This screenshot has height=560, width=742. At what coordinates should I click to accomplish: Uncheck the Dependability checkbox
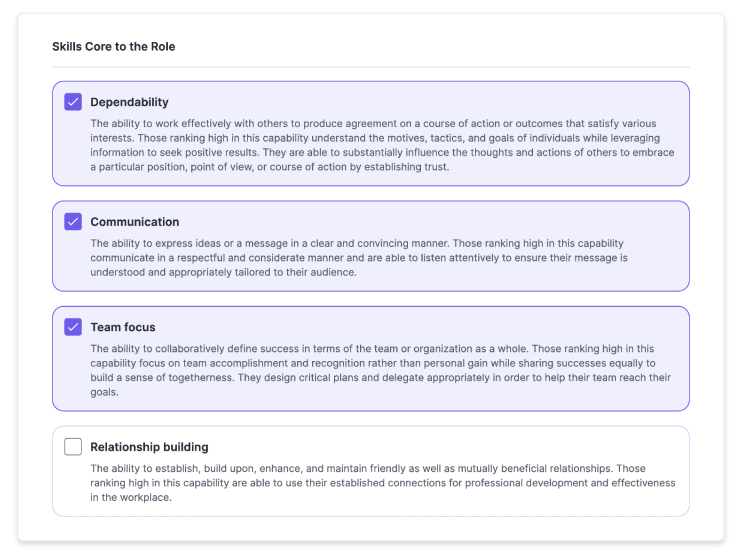point(73,102)
